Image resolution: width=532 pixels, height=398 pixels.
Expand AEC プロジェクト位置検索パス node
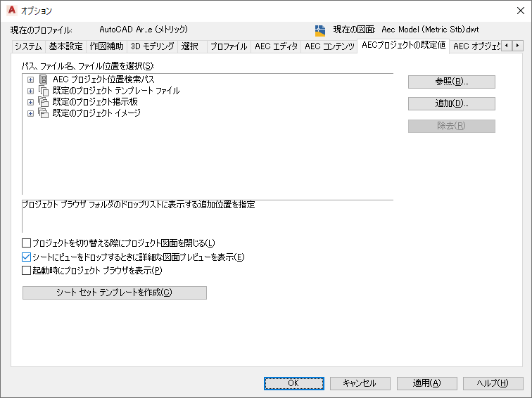(x=30, y=79)
